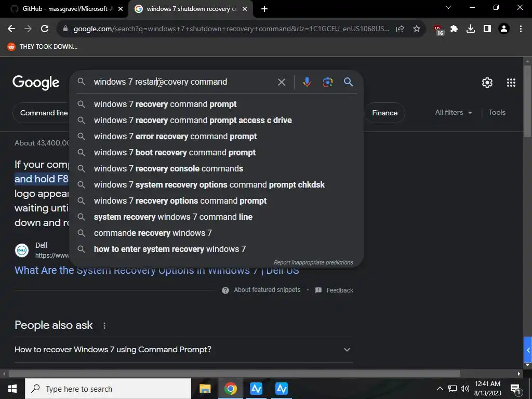Expand blue side panel arrow
Screen dimensions: 532x399
point(528,350)
